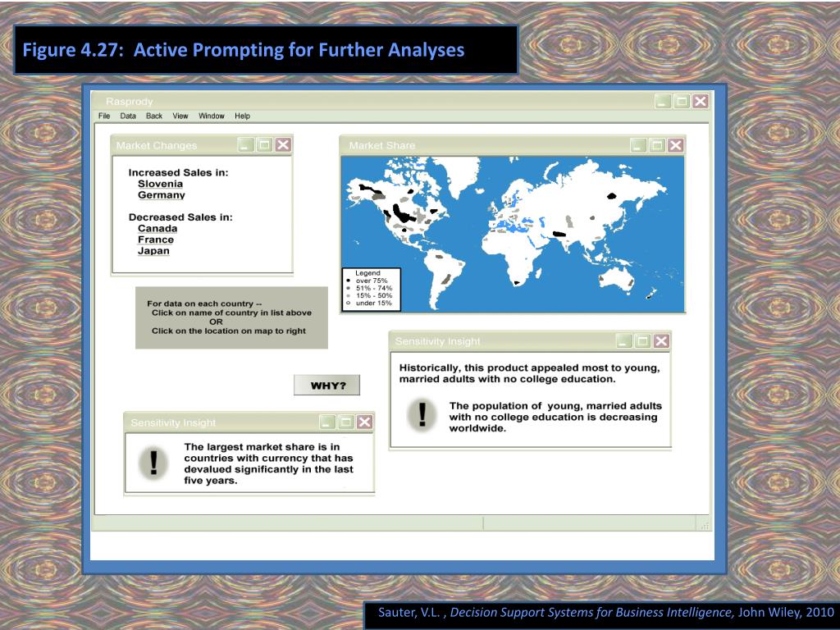Click the resize grip in status bar corner
Image resolution: width=840 pixels, height=630 pixels.
[705, 526]
